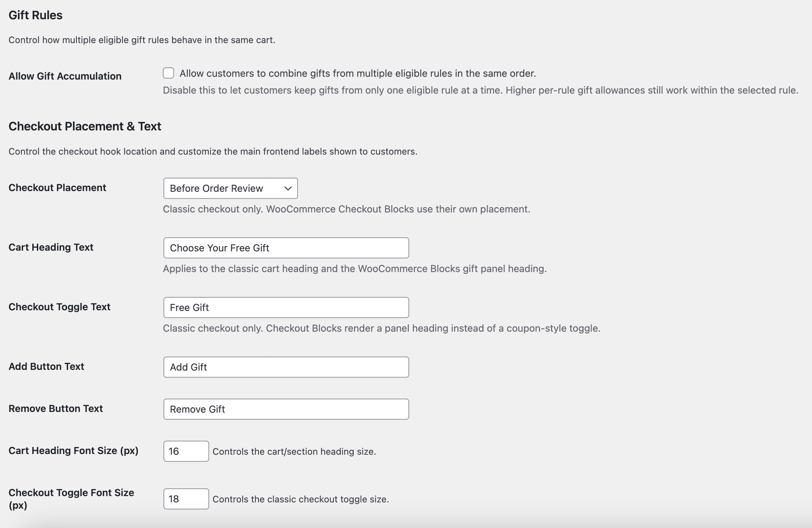The width and height of the screenshot is (812, 528).
Task: Click the 'Allow customers to combine gifts' label text
Action: pyautogui.click(x=357, y=73)
